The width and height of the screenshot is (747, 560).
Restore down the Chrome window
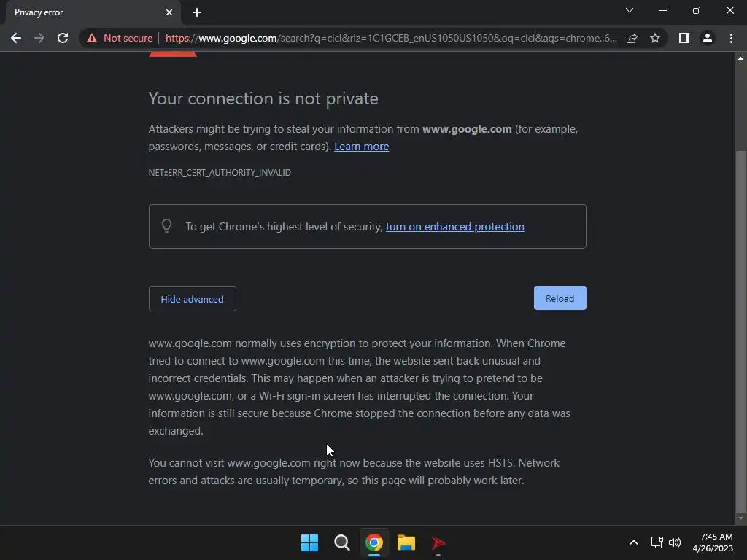(x=697, y=10)
